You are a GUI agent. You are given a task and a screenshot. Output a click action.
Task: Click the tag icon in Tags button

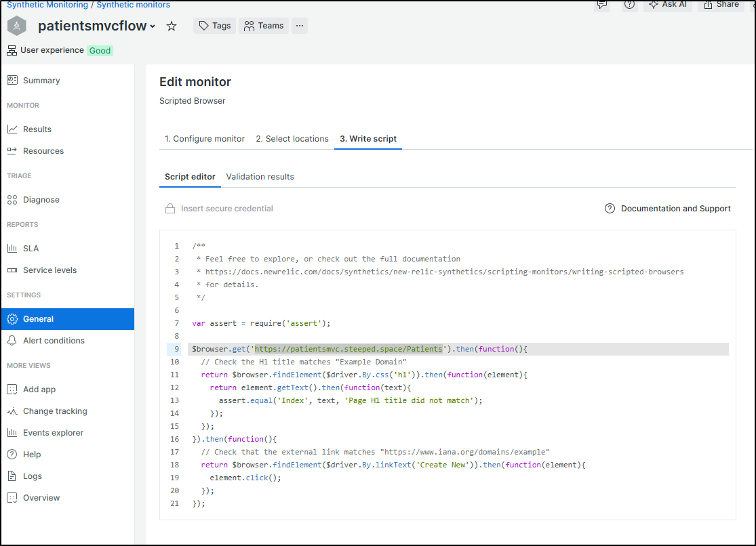click(204, 26)
